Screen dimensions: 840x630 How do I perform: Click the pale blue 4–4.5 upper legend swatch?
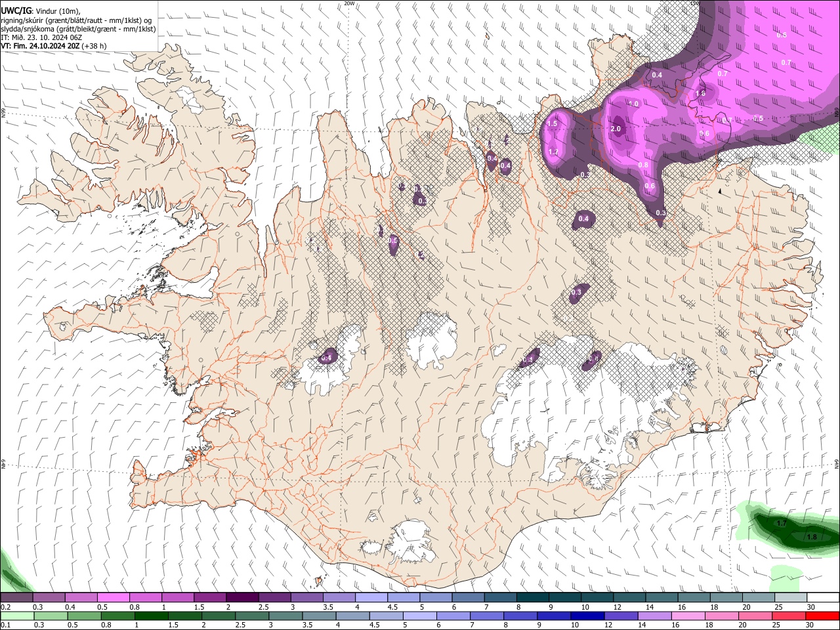(371, 597)
